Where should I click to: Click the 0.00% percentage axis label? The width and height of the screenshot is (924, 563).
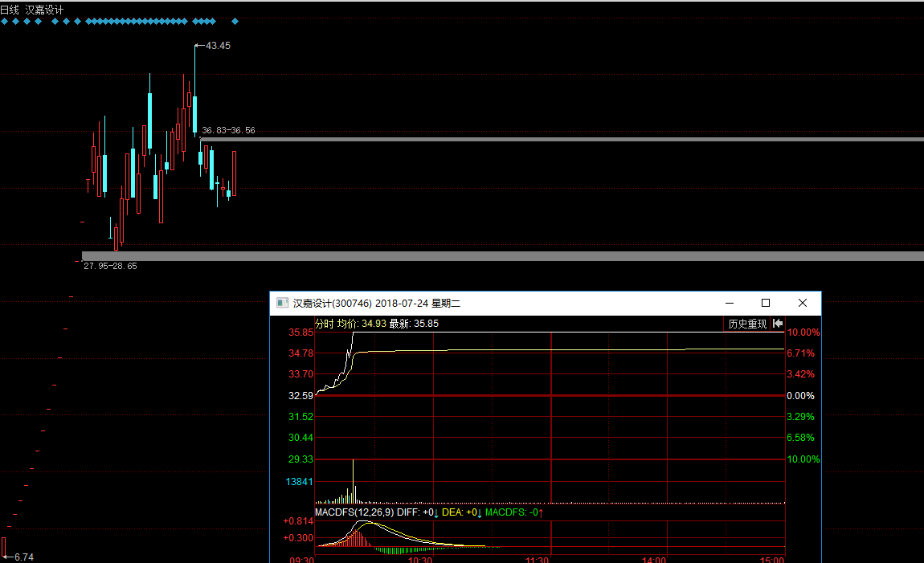(x=800, y=396)
